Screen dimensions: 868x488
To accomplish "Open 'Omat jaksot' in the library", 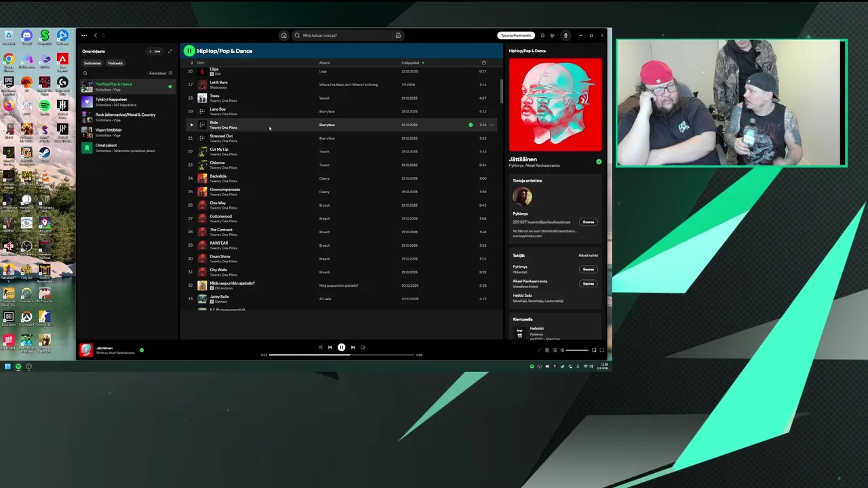I will pos(127,148).
